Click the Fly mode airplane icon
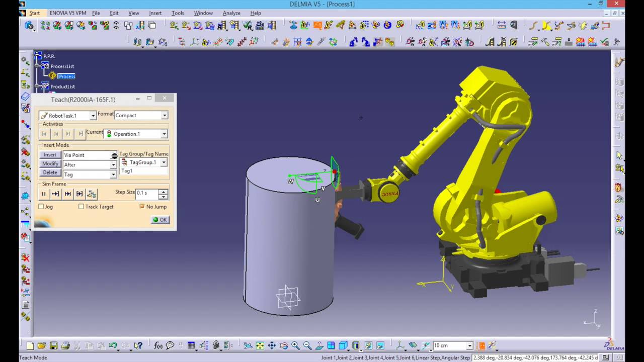Screen dimensions: 644x362 click(x=248, y=345)
